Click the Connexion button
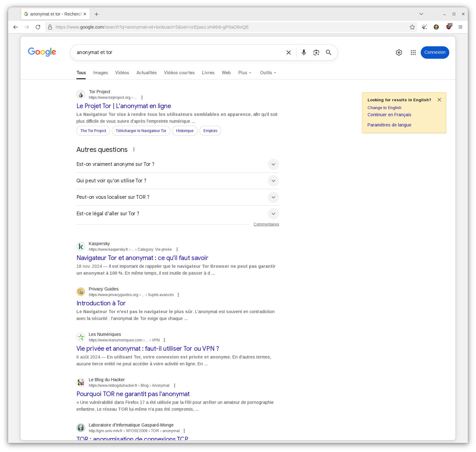The image size is (476, 452). (435, 53)
